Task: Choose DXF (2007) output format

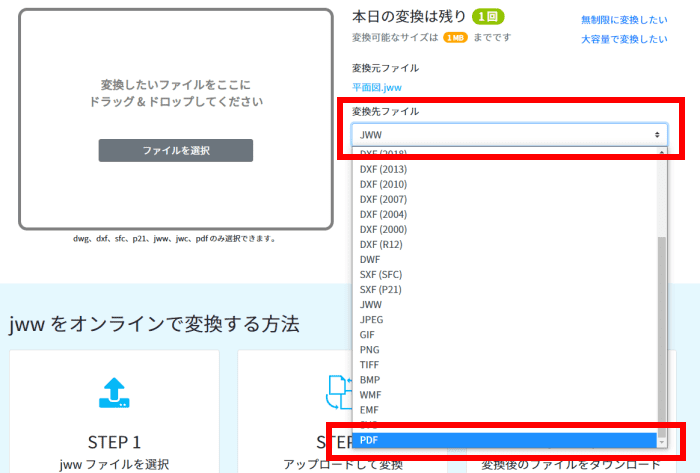Action: pos(504,199)
